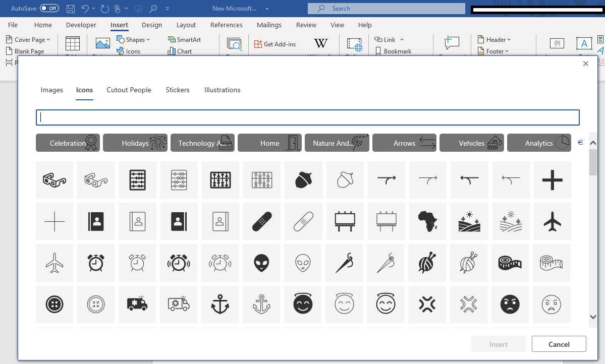Viewport: 605px width, 364px height.
Task: Select the filled 3D glasses icon
Action: click(54, 179)
